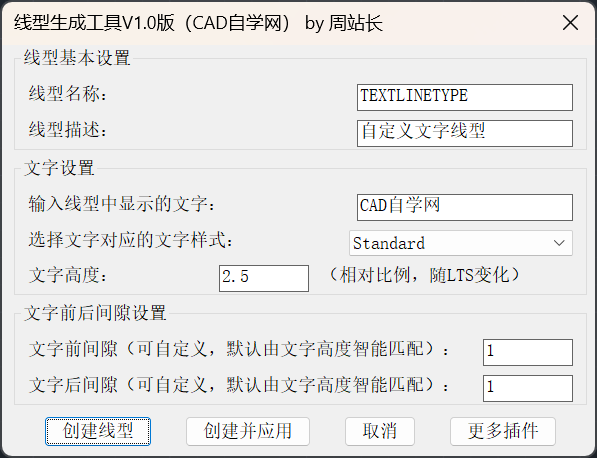Screen dimensions: 597x458
Task: Click the 创建线型 button
Action: coord(98,431)
